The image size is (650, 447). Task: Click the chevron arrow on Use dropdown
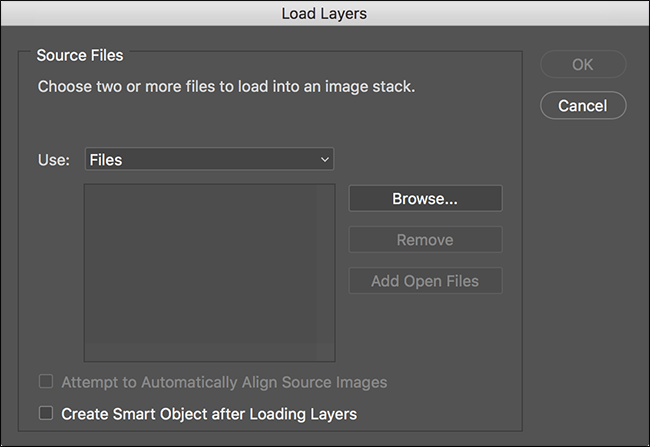pyautogui.click(x=325, y=160)
